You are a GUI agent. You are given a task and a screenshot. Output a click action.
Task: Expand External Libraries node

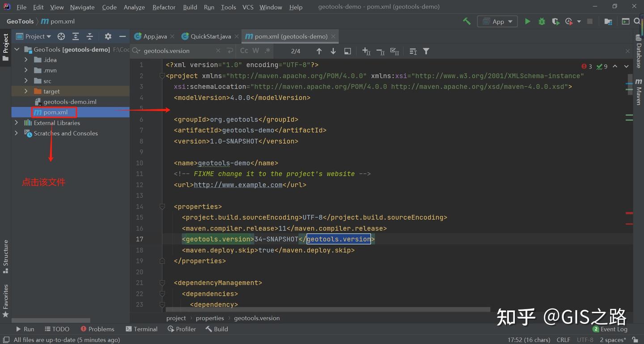click(17, 123)
